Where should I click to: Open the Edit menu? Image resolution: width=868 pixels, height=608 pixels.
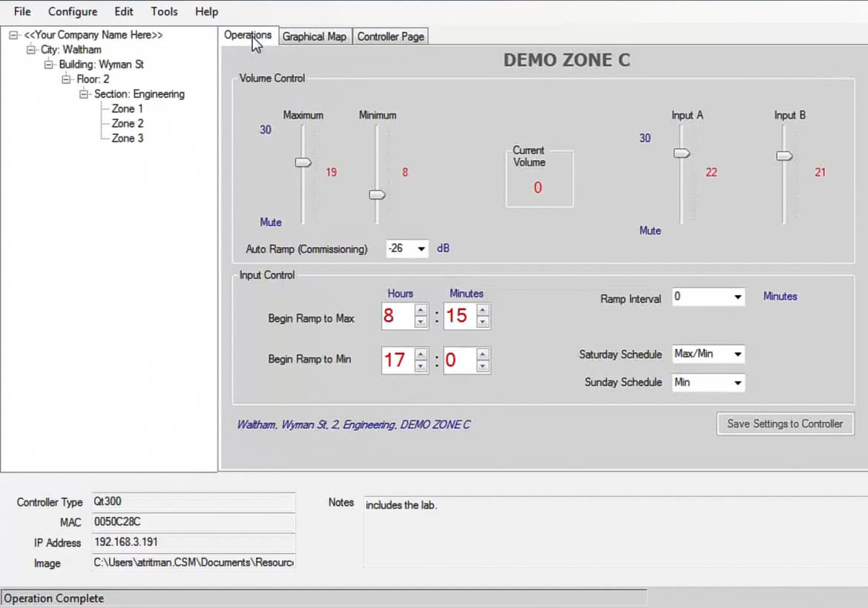coord(123,12)
